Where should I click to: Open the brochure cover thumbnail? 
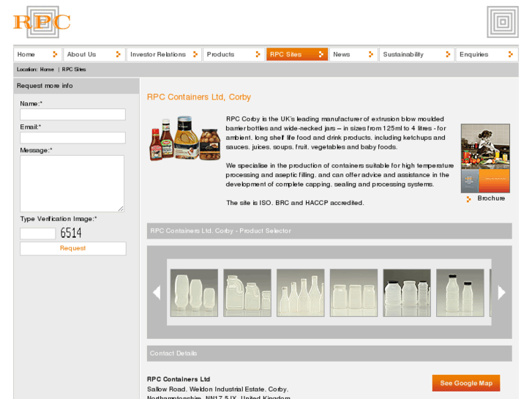point(485,158)
